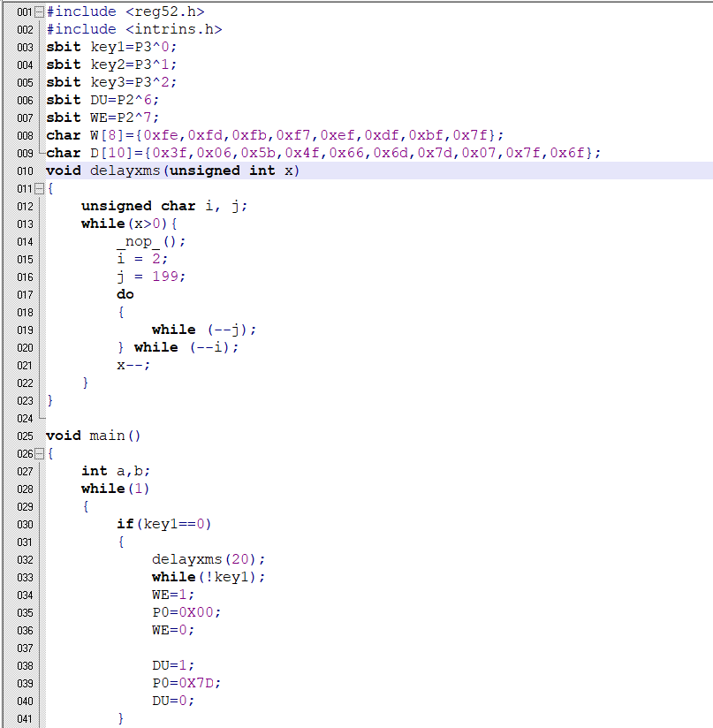Viewport: 713px width, 728px height.
Task: Collapse the fold marker at line 001
Action: coord(40,11)
